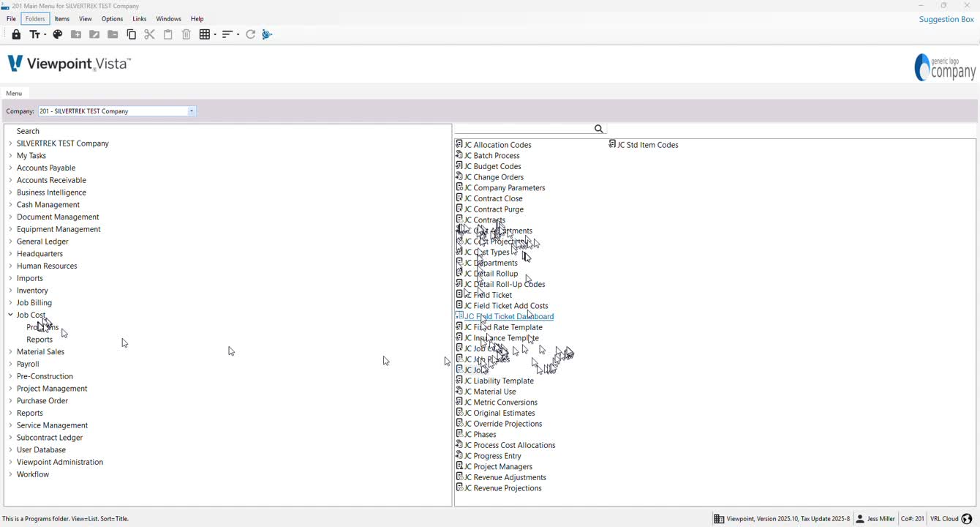Open the Windows menu
The width and height of the screenshot is (980, 527).
click(x=169, y=19)
